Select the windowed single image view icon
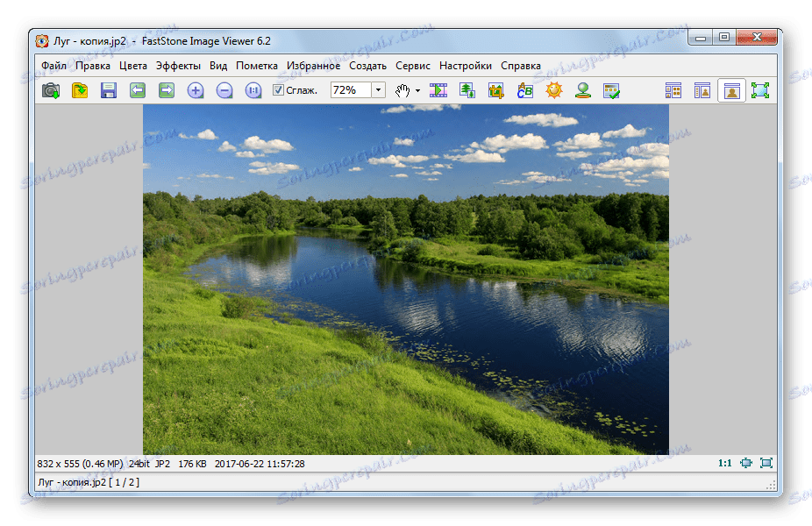The width and height of the screenshot is (812, 526). pos(731,90)
